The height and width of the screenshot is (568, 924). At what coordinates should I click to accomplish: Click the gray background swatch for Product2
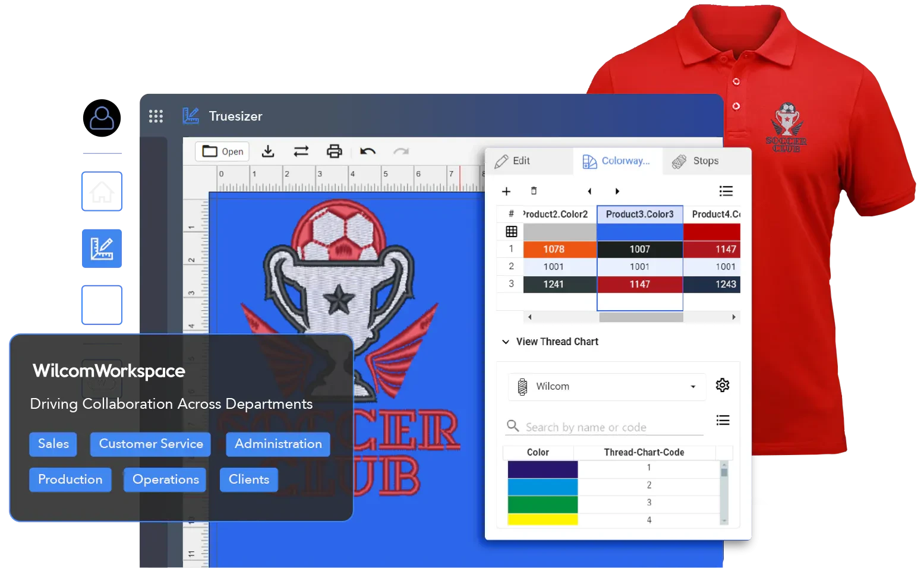click(560, 232)
